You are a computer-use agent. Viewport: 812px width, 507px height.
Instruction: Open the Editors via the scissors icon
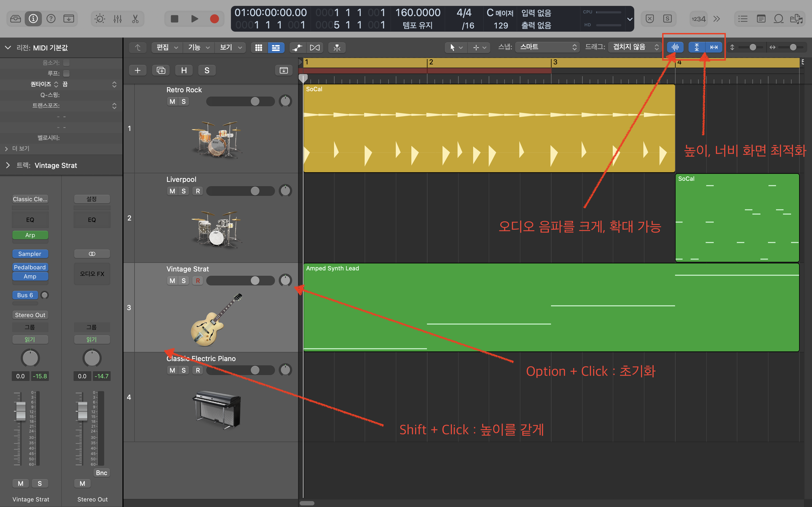click(x=135, y=19)
